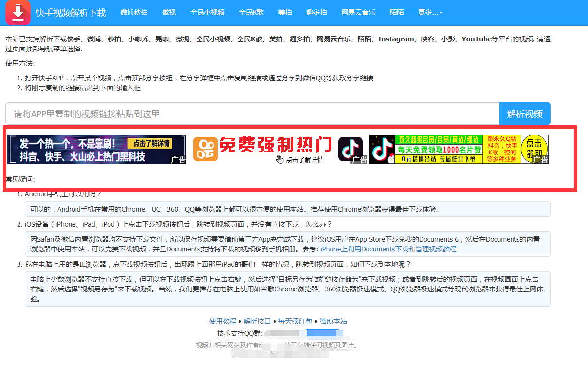Go to 全民小视频 nav item

click(207, 13)
